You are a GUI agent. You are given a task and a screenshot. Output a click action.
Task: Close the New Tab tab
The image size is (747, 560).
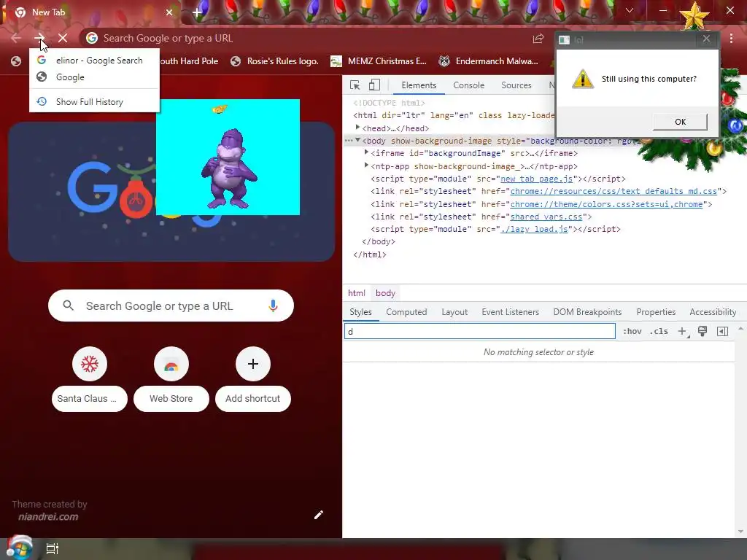coord(169,12)
